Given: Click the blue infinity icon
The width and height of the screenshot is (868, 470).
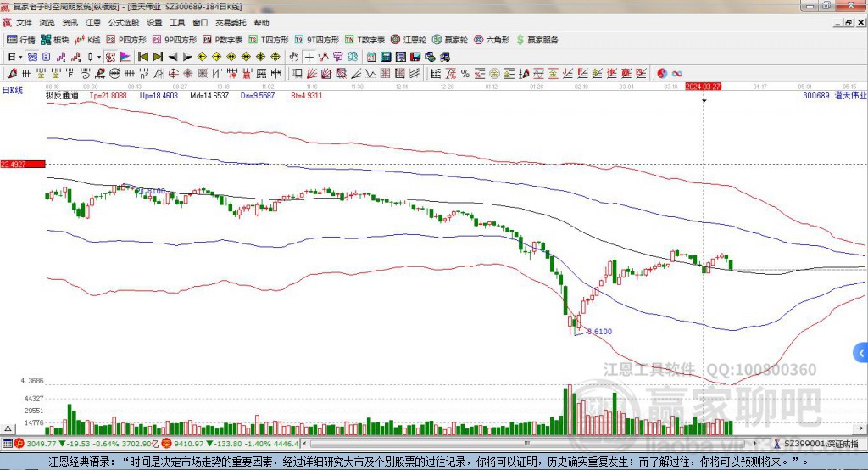Looking at the screenshot, I should point(677,73).
